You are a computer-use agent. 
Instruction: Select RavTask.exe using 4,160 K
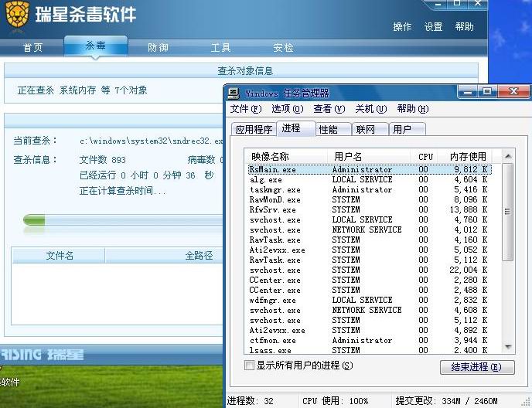click(370, 240)
